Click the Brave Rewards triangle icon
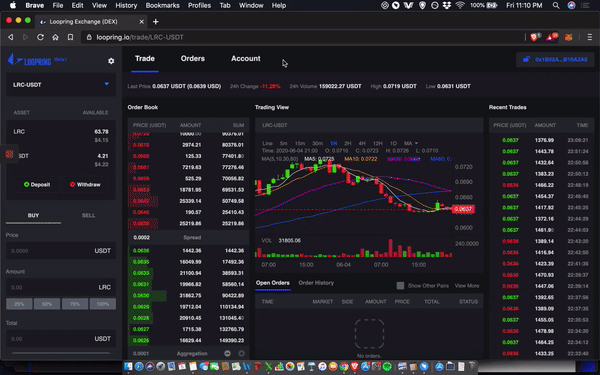Viewport: 600px width, 375px height. coord(551,37)
